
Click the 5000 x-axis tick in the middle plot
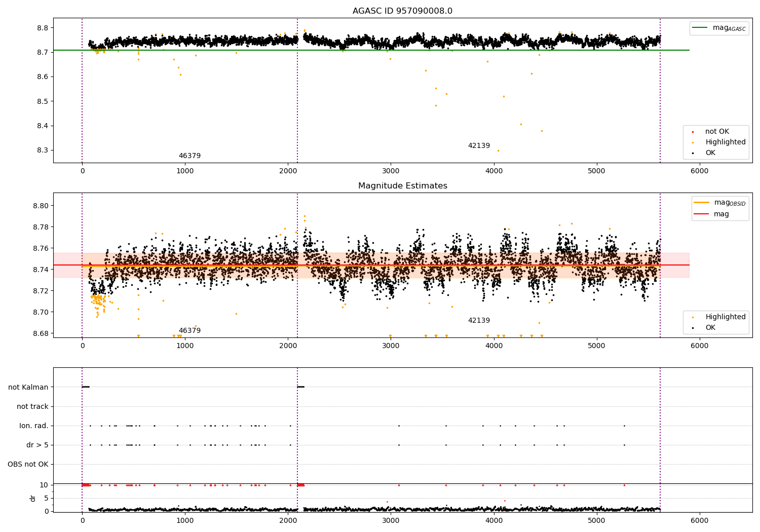[x=597, y=346]
